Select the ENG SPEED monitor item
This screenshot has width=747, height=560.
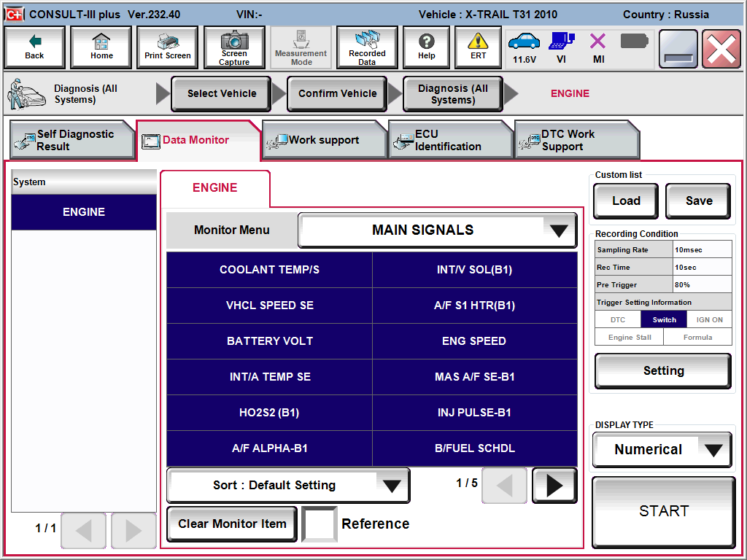coord(474,341)
